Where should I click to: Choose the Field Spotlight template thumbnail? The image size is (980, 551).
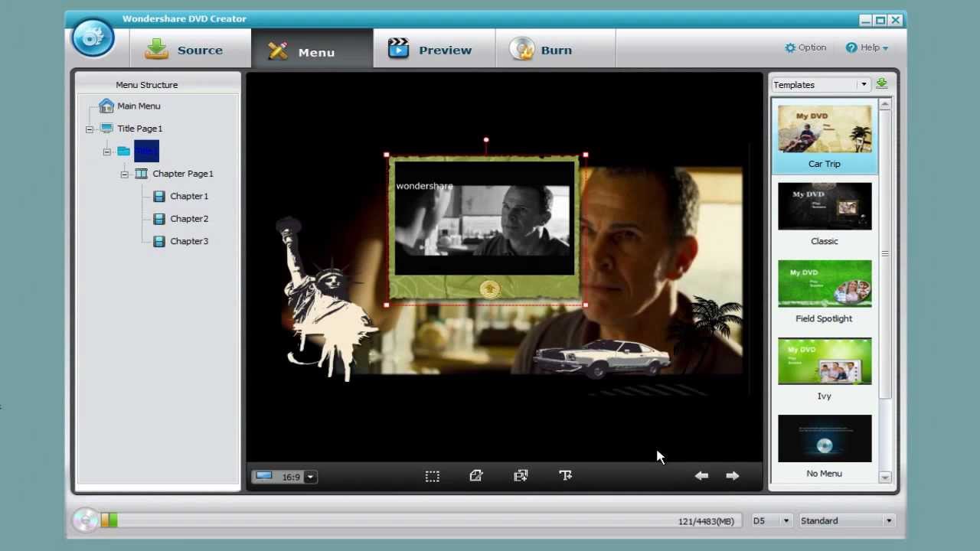pyautogui.click(x=825, y=284)
